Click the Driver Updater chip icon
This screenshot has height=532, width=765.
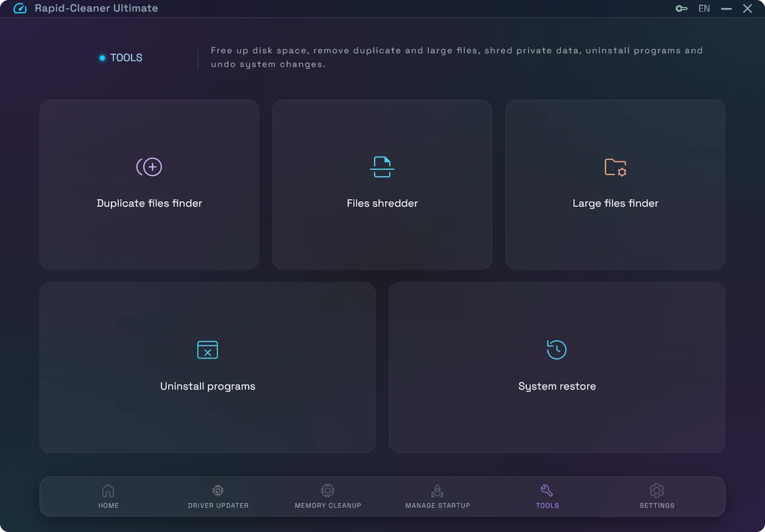218,490
